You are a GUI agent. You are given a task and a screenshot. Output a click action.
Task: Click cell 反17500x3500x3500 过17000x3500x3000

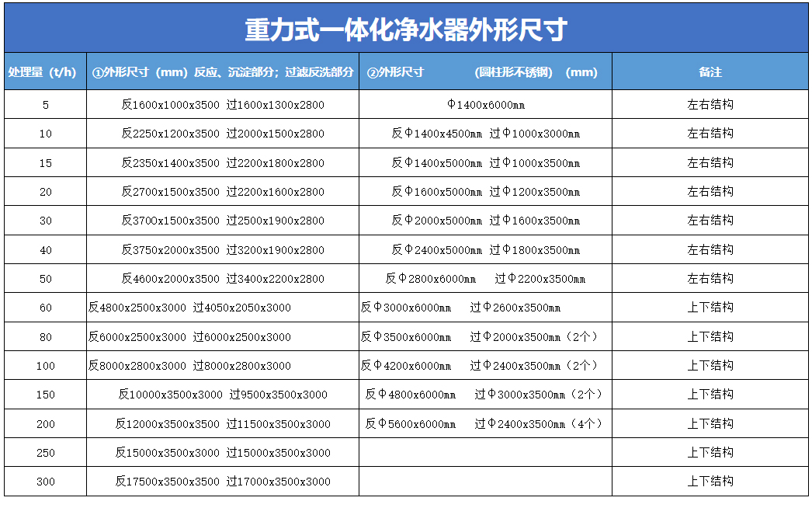pos(225,481)
